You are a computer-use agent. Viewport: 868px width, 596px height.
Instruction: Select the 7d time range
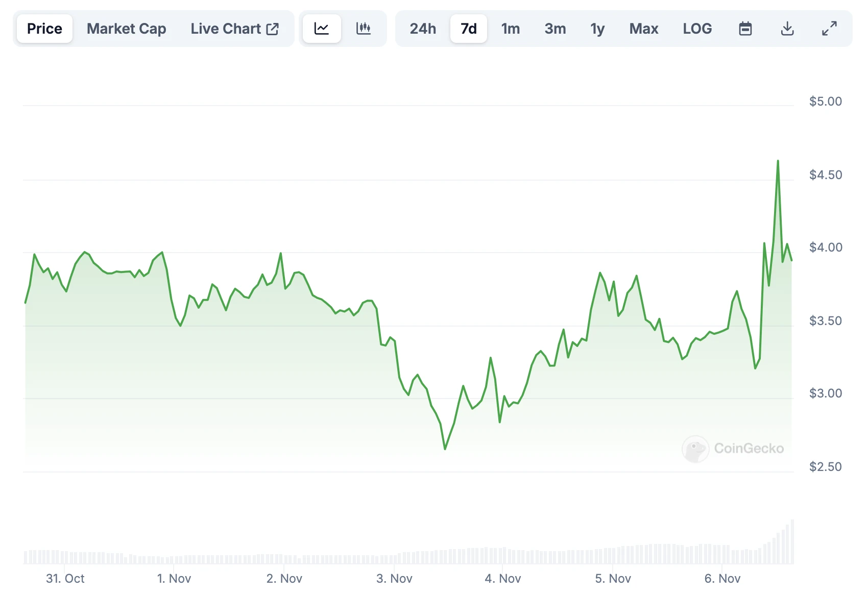pyautogui.click(x=468, y=29)
